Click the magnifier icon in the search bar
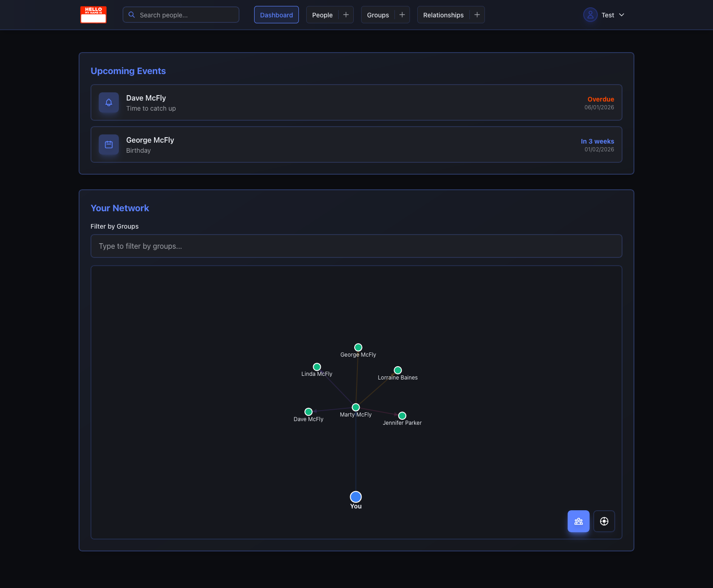Screen dimensions: 713x588 tap(131, 15)
